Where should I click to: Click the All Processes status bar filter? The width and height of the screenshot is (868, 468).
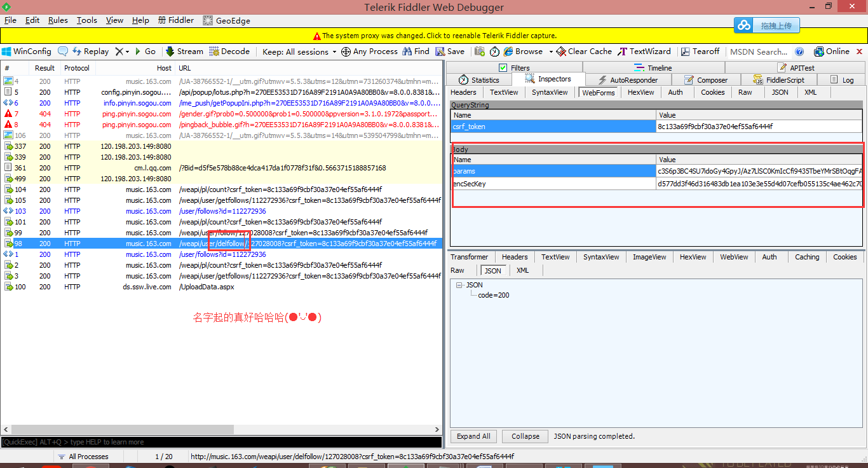tap(83, 457)
